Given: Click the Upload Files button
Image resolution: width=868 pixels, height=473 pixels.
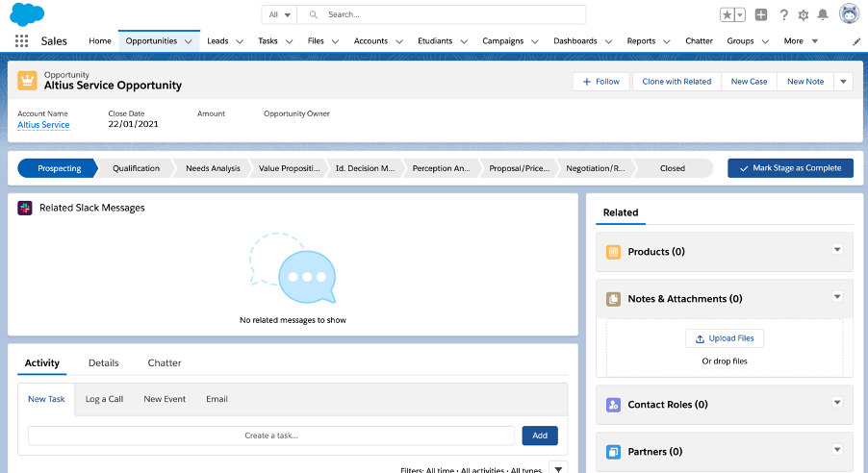Looking at the screenshot, I should pos(725,338).
